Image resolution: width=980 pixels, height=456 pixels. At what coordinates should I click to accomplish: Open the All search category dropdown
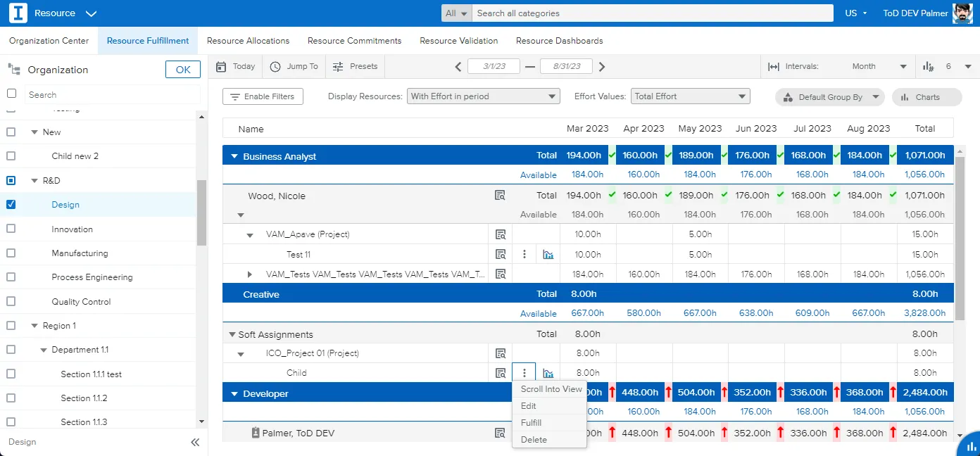(x=456, y=13)
